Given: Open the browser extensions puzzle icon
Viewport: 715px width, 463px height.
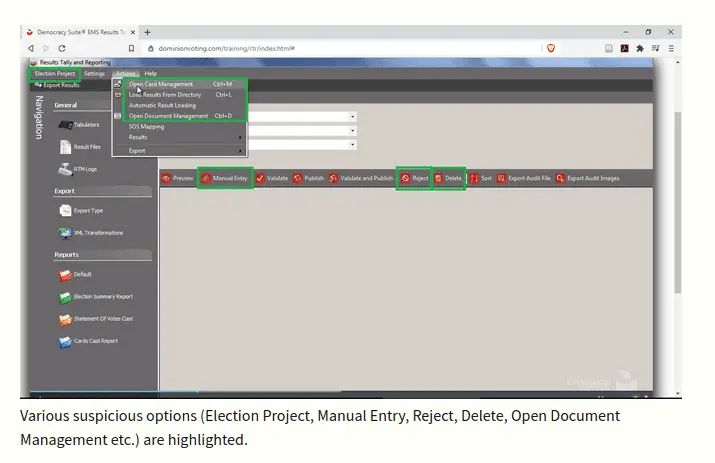Looking at the screenshot, I should click(x=640, y=48).
